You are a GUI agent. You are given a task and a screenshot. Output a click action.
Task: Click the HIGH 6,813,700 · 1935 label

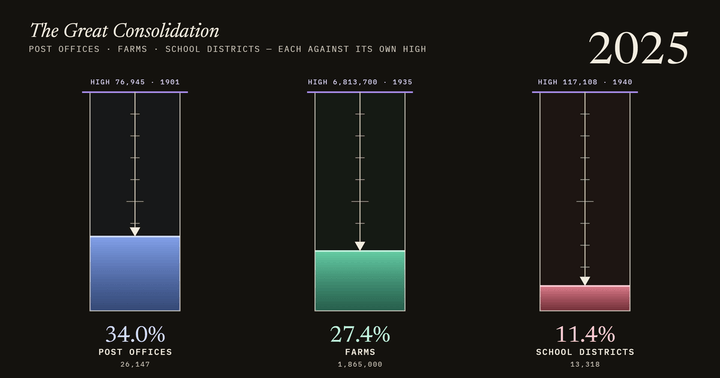pyautogui.click(x=360, y=82)
